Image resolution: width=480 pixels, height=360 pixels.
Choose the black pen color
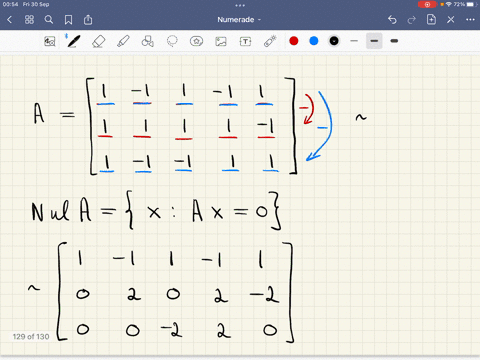[334, 41]
